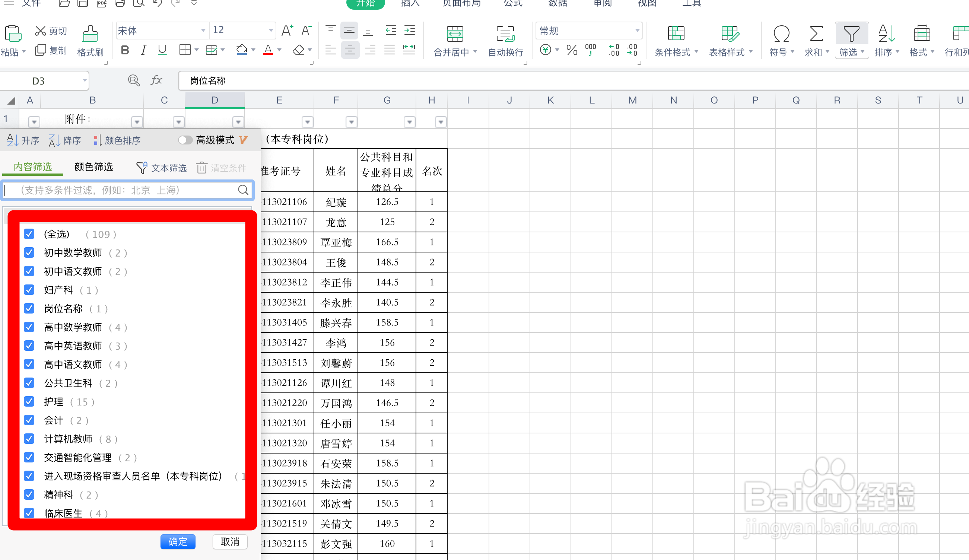Open filter dropdown arrow in column G

[410, 122]
